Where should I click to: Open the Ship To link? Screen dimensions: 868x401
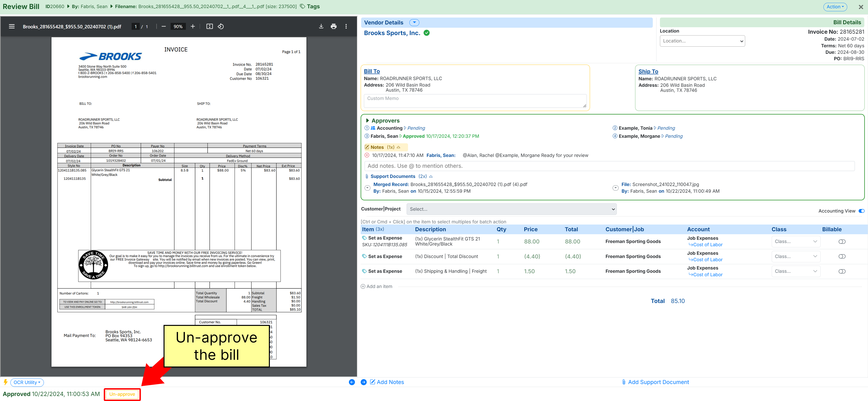pos(648,71)
